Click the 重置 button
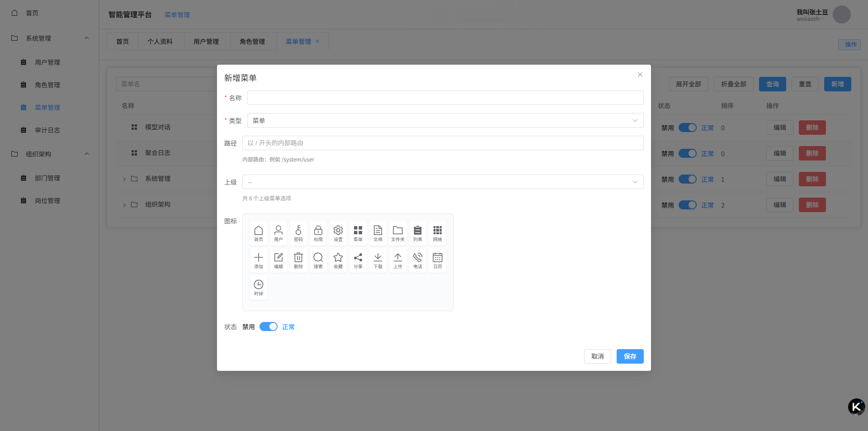Image resolution: width=868 pixels, height=431 pixels. coord(805,84)
